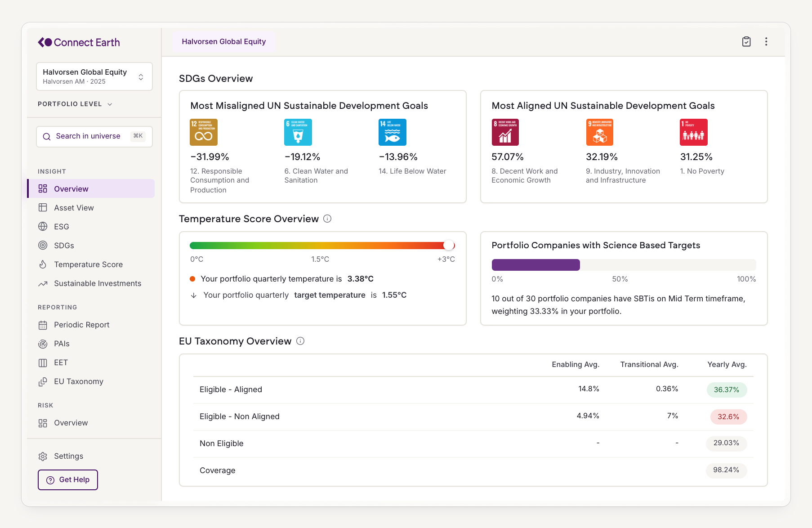Image resolution: width=812 pixels, height=528 pixels.
Task: Click the search magnifier icon
Action: (47, 136)
